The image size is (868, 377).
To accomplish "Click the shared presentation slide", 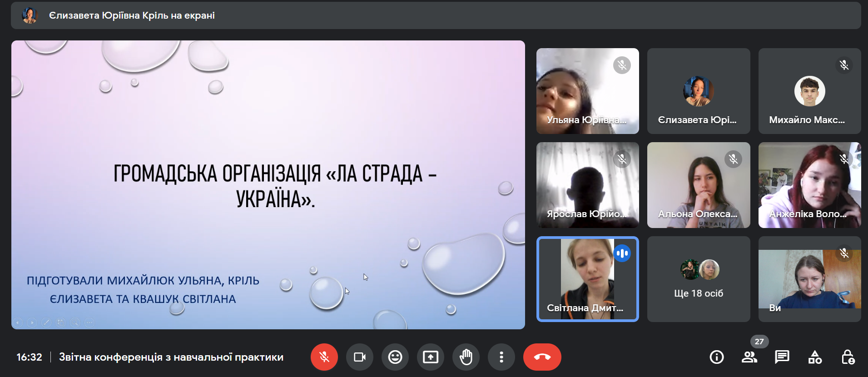I will click(268, 184).
